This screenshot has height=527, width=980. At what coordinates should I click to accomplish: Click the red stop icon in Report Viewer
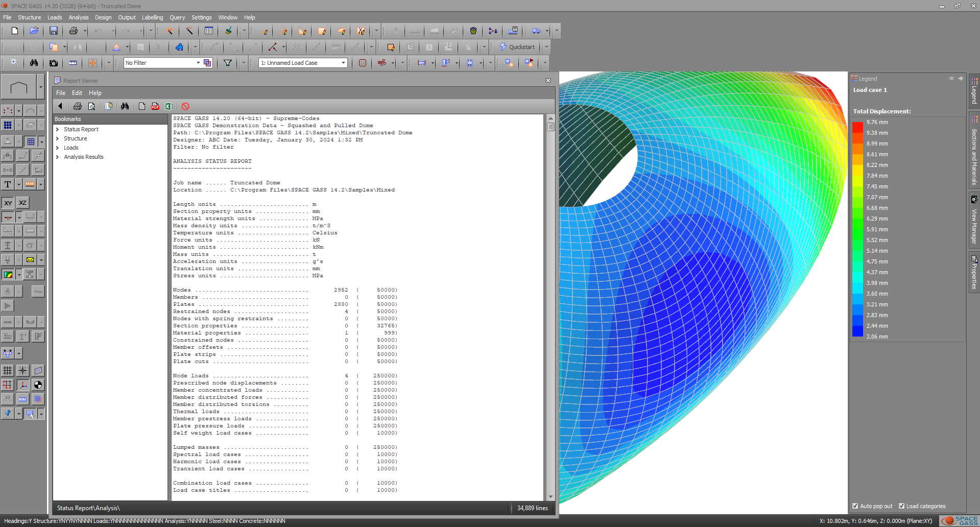pyautogui.click(x=185, y=106)
